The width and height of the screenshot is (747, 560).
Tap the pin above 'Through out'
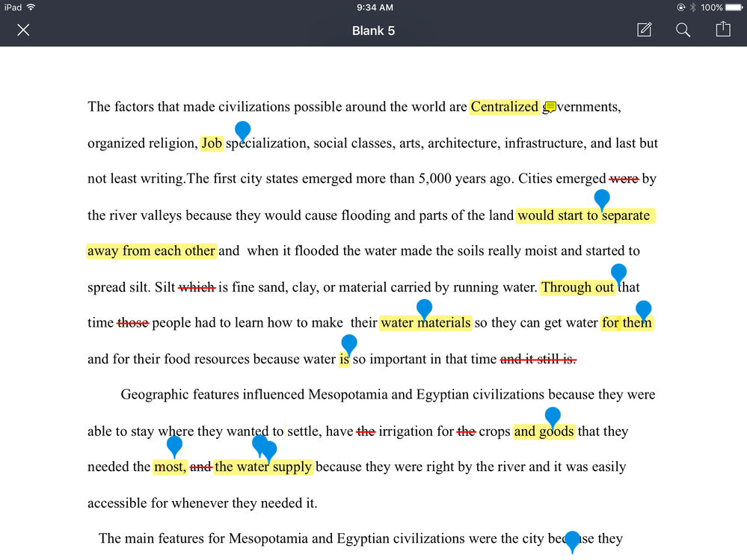point(618,273)
